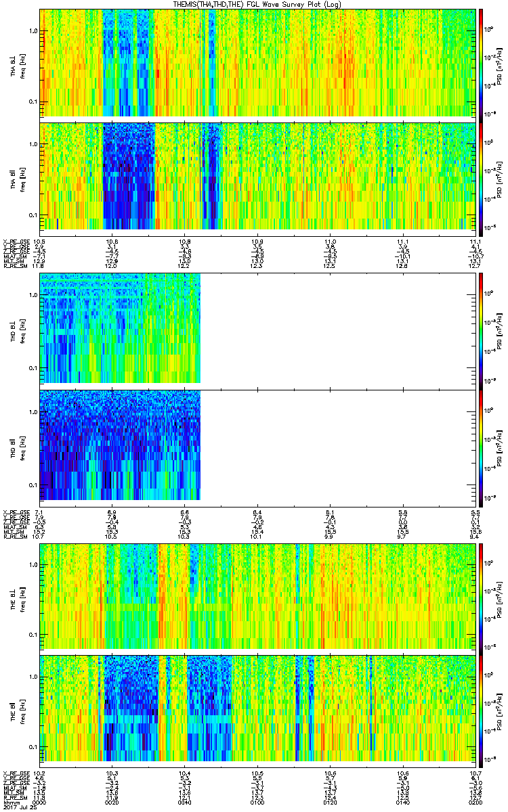Click the 0140 time tick label

(403, 802)
